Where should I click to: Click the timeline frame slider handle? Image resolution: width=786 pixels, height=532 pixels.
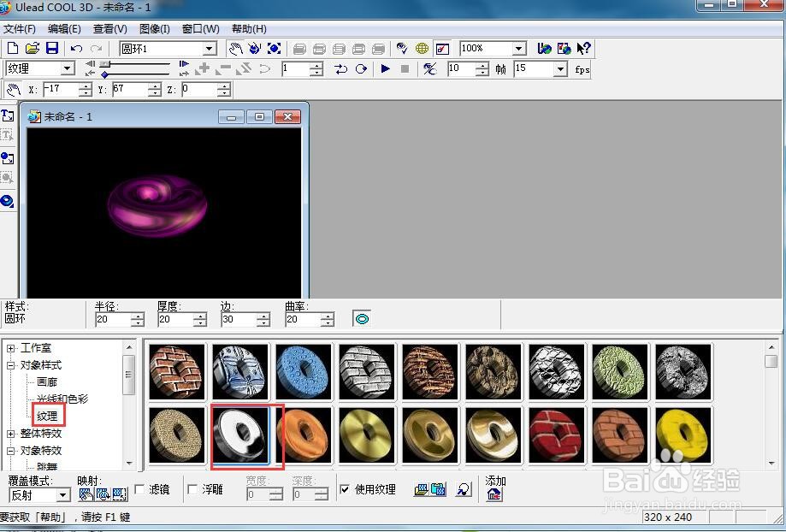[x=104, y=63]
